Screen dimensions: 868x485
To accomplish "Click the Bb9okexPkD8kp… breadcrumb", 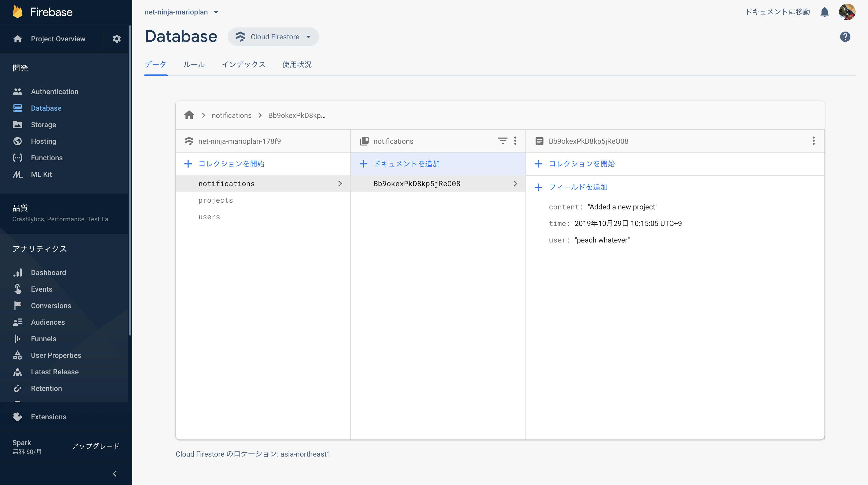I will 297,115.
